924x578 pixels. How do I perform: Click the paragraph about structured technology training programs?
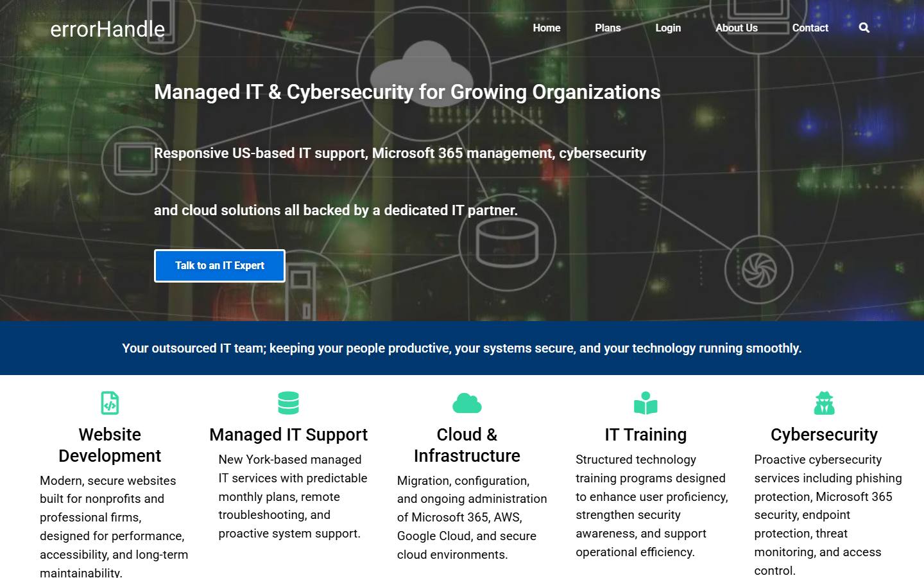[x=652, y=506]
